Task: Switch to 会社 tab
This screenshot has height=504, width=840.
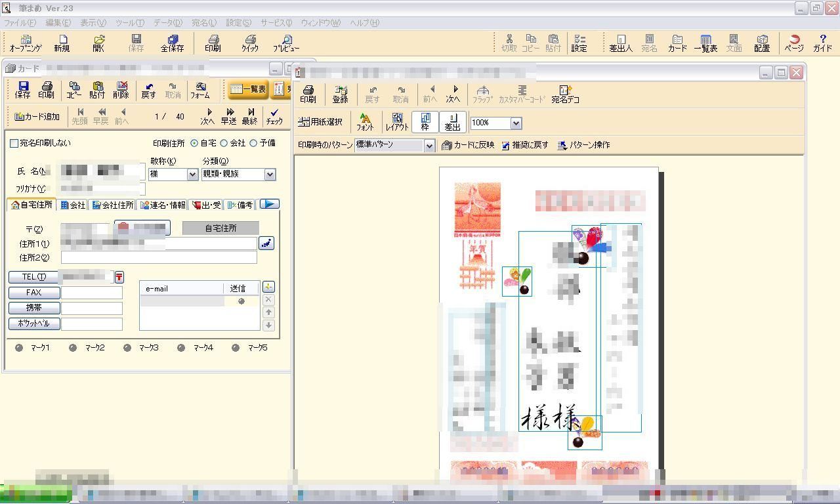Action: (x=73, y=205)
